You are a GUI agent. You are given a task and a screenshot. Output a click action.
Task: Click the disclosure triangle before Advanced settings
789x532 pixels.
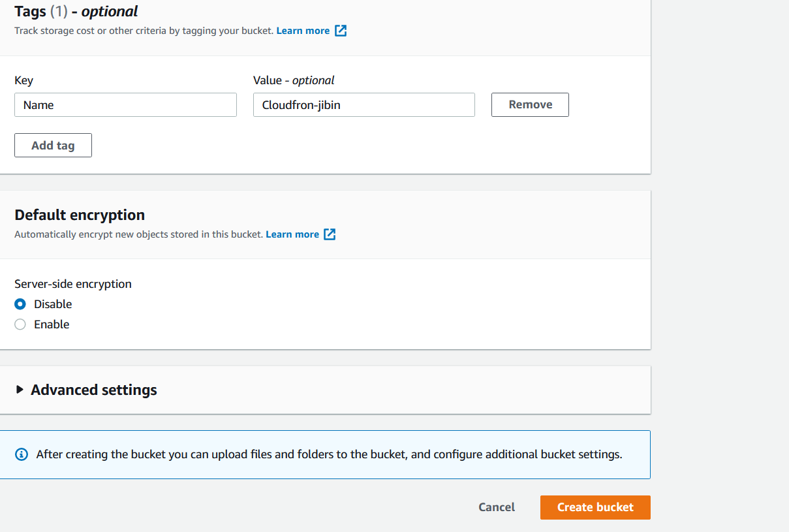(20, 390)
